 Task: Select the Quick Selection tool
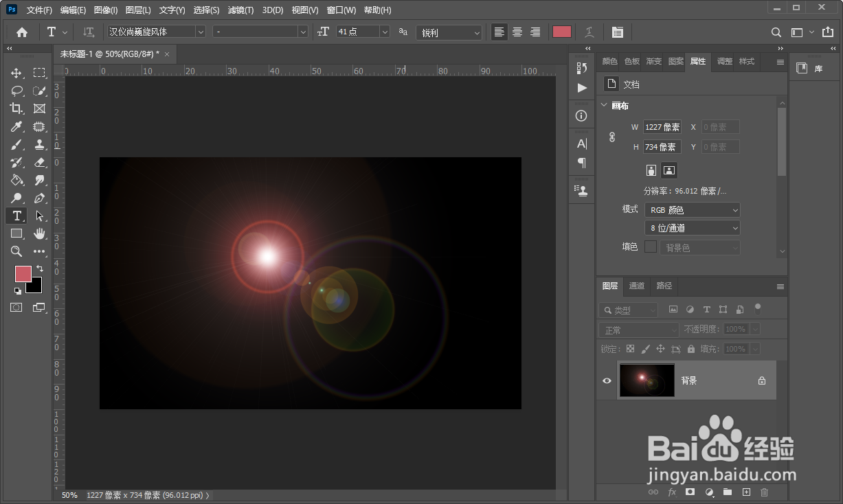[x=39, y=91]
